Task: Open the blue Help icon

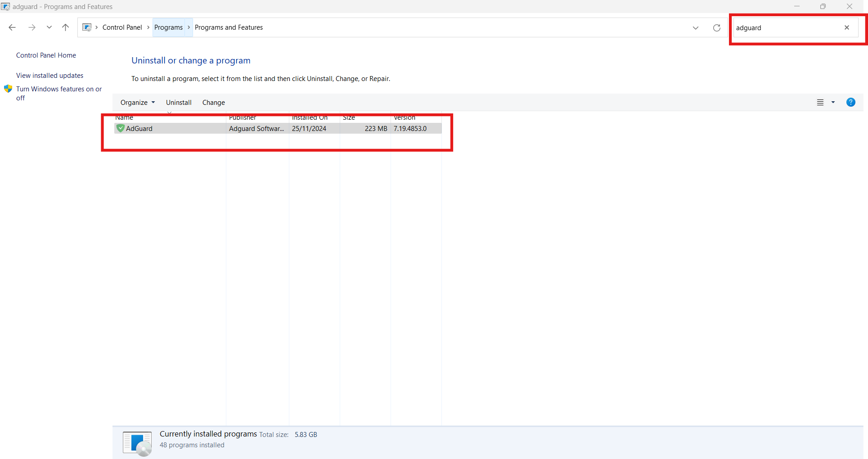Action: click(851, 102)
